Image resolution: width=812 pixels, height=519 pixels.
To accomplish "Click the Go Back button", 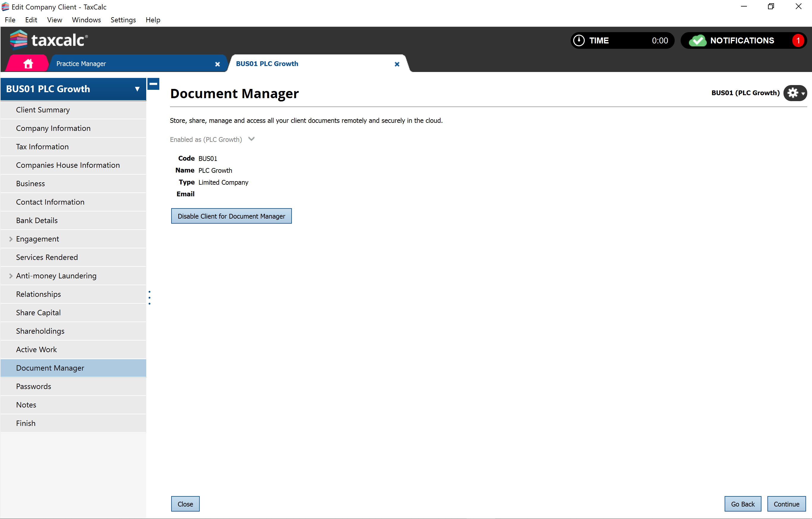I will [x=743, y=504].
